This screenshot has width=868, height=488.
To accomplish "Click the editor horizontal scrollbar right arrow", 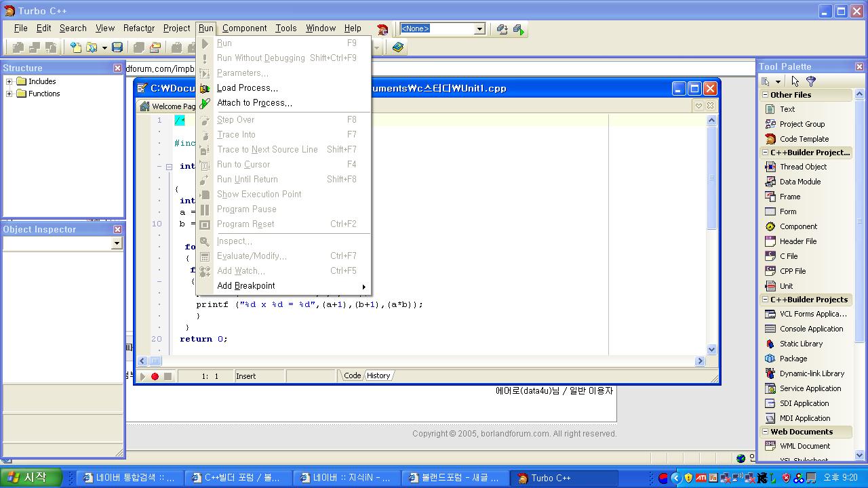I will click(700, 361).
